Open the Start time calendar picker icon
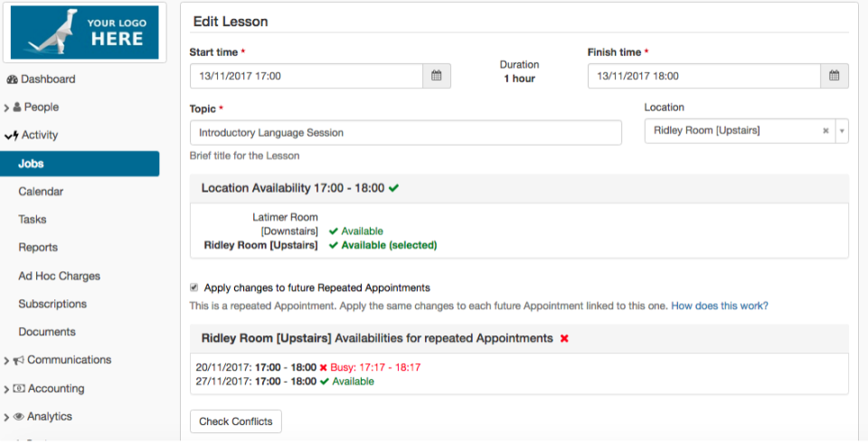 [x=436, y=76]
